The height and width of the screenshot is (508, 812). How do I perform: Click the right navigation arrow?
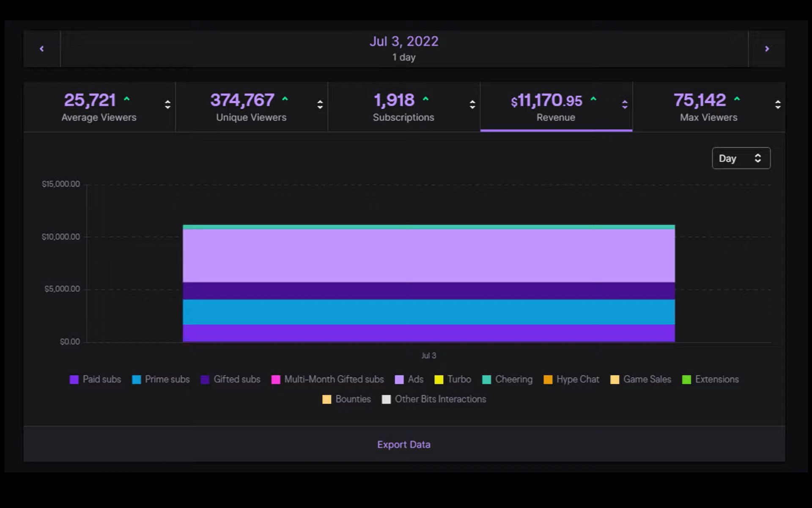pyautogui.click(x=767, y=49)
